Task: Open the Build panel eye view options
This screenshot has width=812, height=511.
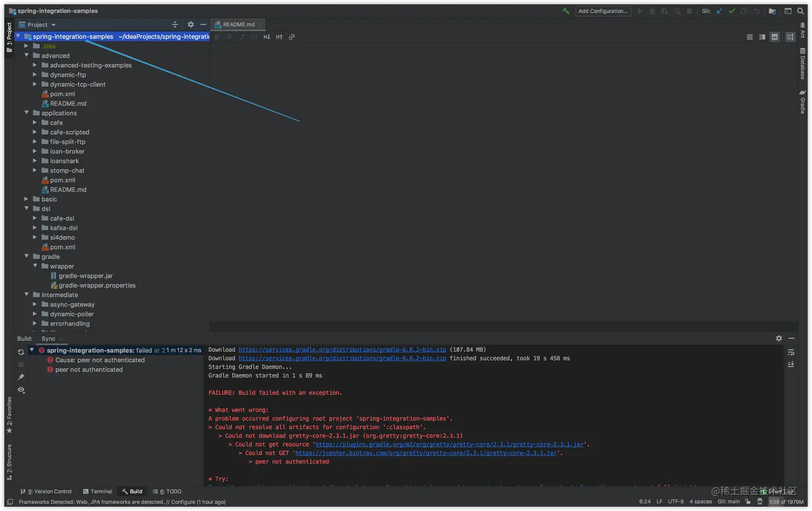Action: tap(21, 390)
